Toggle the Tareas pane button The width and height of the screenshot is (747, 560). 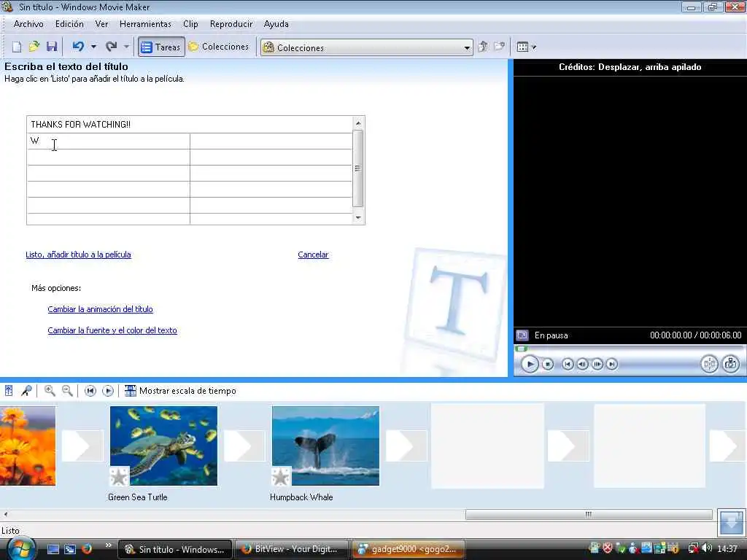(161, 47)
